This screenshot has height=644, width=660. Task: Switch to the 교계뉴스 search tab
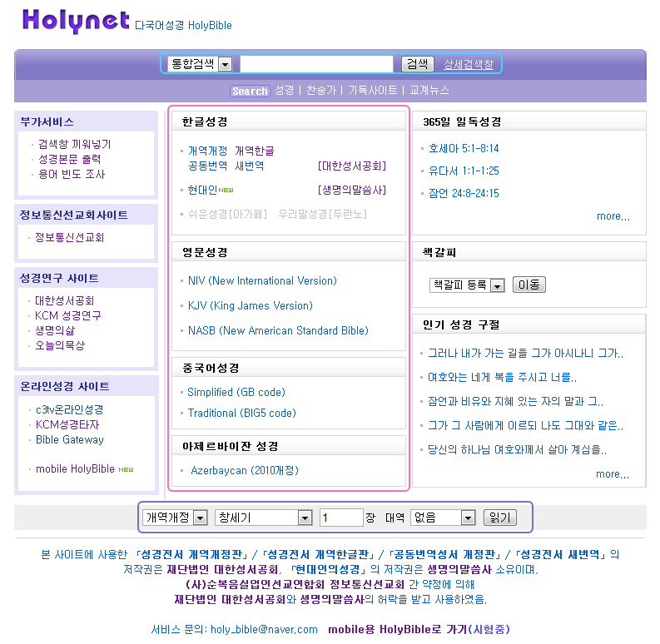429,90
